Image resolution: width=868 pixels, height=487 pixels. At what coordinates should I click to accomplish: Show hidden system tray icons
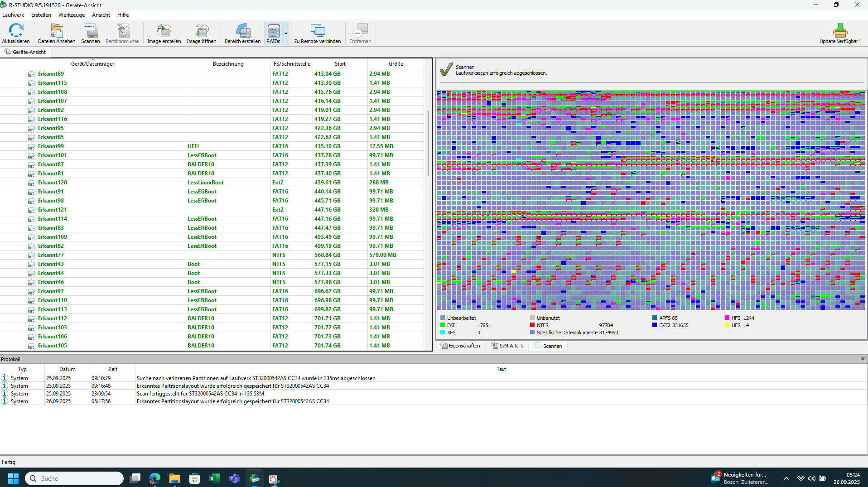point(786,478)
